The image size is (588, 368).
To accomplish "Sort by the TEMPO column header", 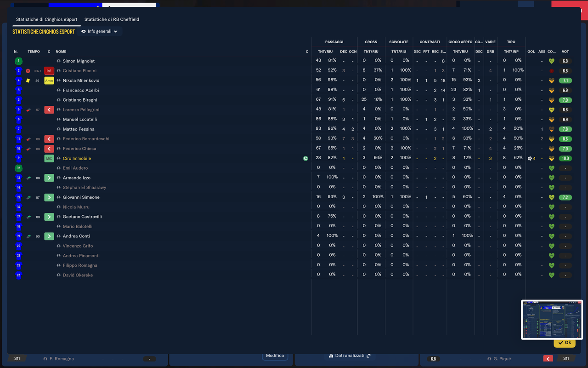I will pos(34,52).
